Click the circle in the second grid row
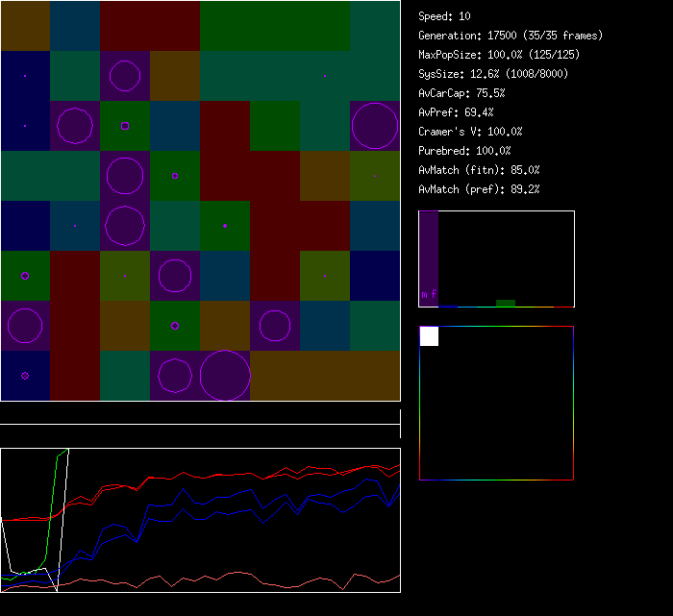This screenshot has height=616, width=673. pos(125,76)
